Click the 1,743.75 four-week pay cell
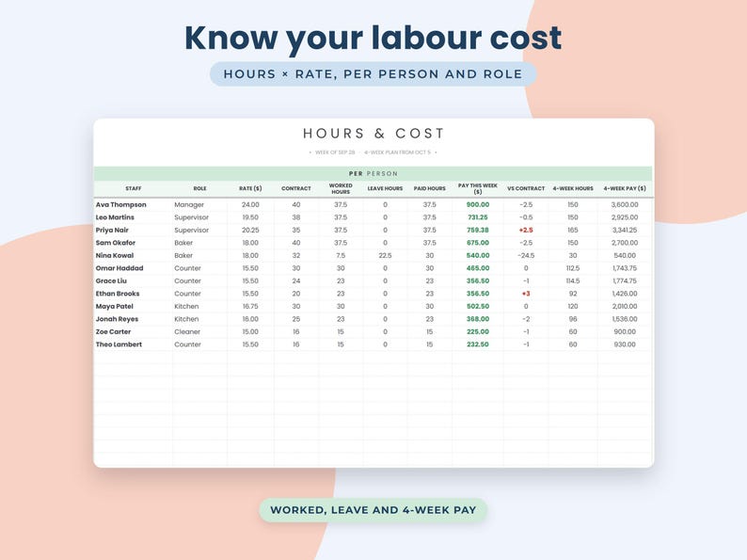The width and height of the screenshot is (747, 560). coord(625,268)
